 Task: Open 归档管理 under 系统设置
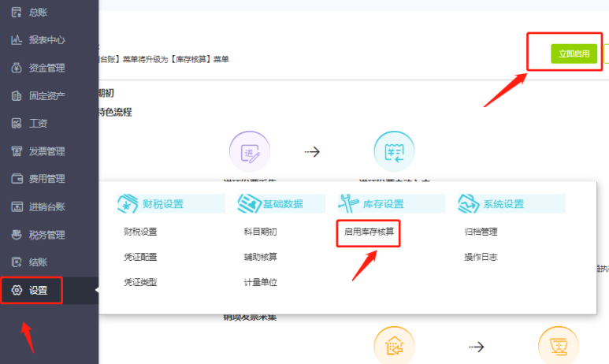tap(481, 232)
